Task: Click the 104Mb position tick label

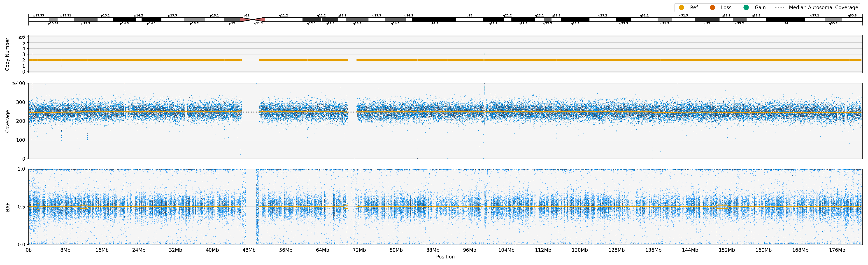Action: (x=506, y=250)
